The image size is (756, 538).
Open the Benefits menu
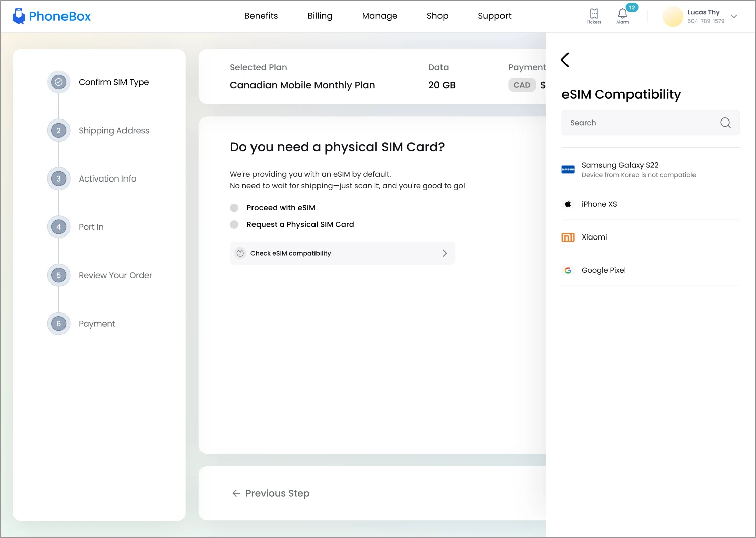pyautogui.click(x=261, y=16)
